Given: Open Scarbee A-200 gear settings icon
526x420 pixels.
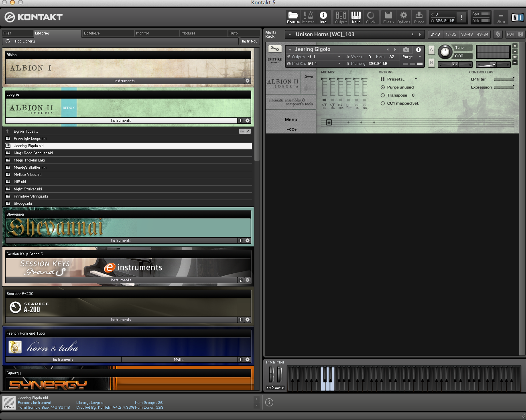Looking at the screenshot, I should (x=248, y=320).
